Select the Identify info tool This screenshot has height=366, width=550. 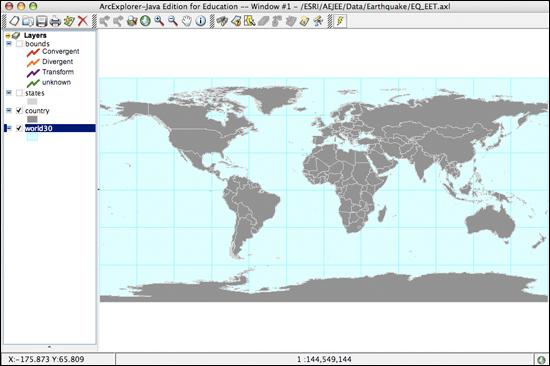(201, 21)
